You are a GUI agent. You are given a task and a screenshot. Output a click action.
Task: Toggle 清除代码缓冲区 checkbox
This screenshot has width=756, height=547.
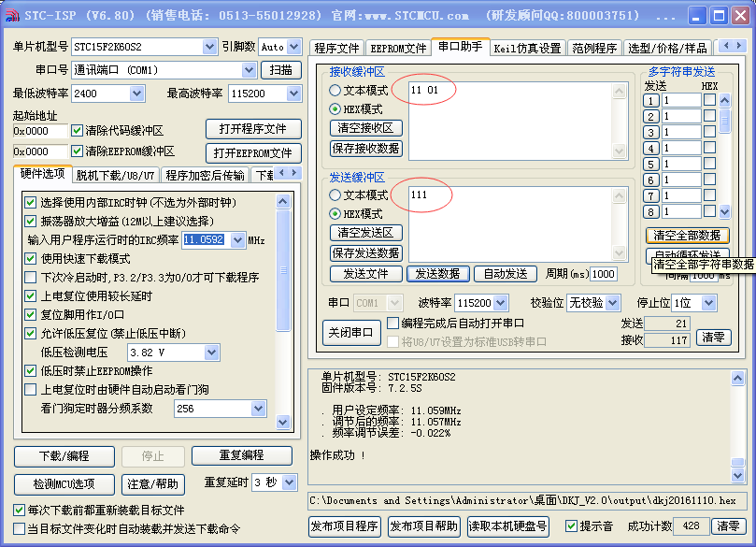(77, 130)
